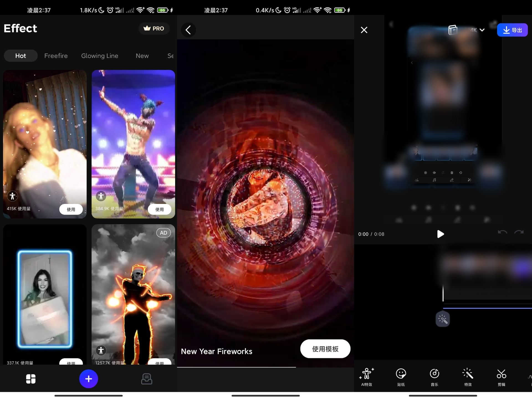Select the Glowing Line tab
The width and height of the screenshot is (532, 399).
100,56
